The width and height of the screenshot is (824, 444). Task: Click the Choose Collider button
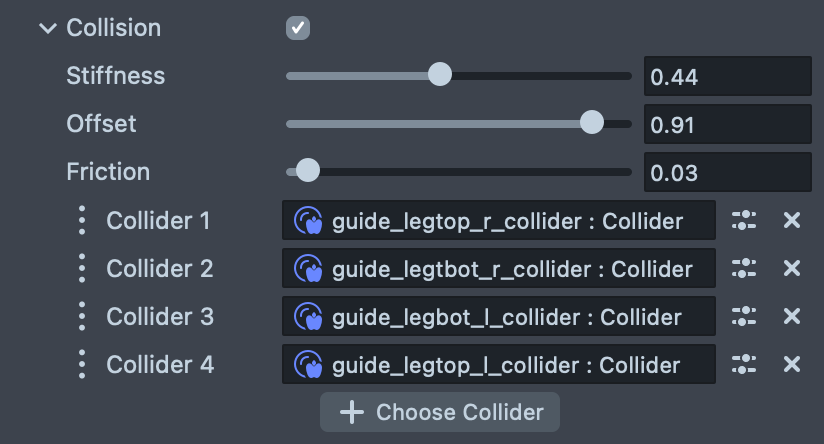(440, 412)
